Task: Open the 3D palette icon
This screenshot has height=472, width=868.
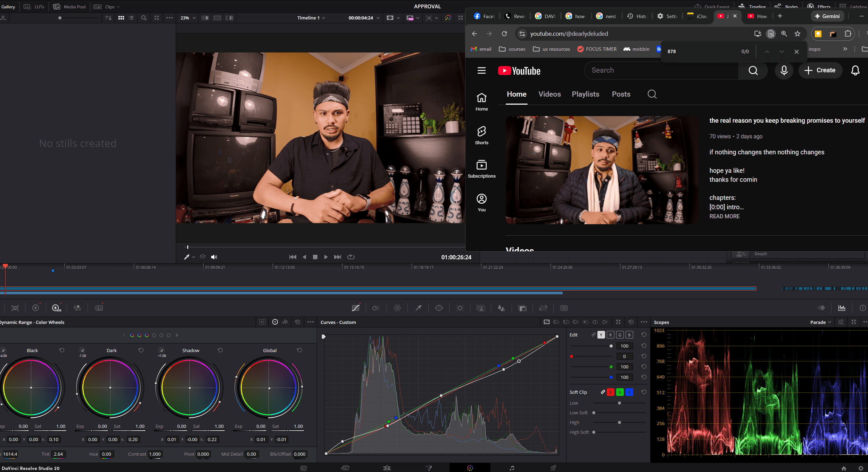Action: [564, 308]
